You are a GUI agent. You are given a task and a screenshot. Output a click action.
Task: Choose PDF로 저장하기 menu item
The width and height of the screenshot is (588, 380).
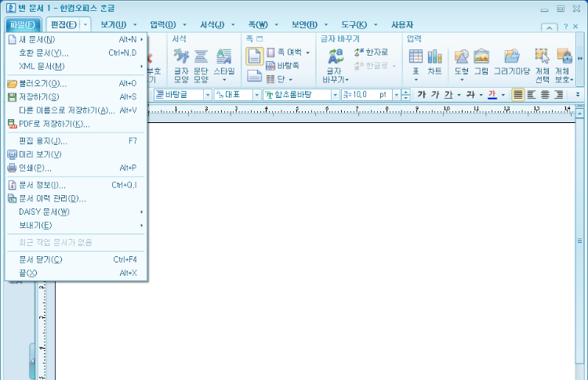tap(76, 124)
